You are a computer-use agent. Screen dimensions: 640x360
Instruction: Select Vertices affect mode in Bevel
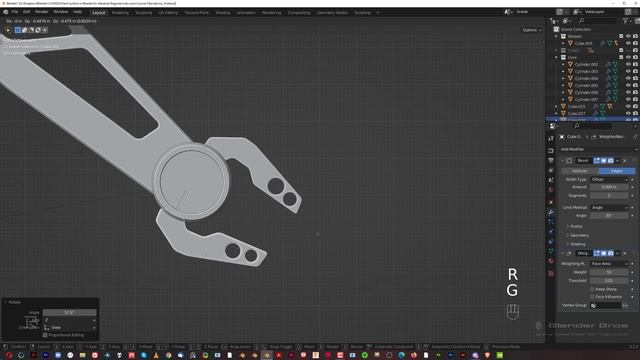pos(580,171)
